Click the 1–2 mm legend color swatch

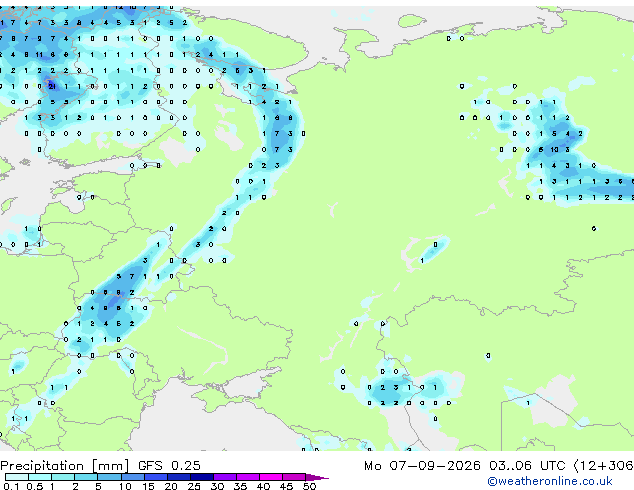(63, 477)
